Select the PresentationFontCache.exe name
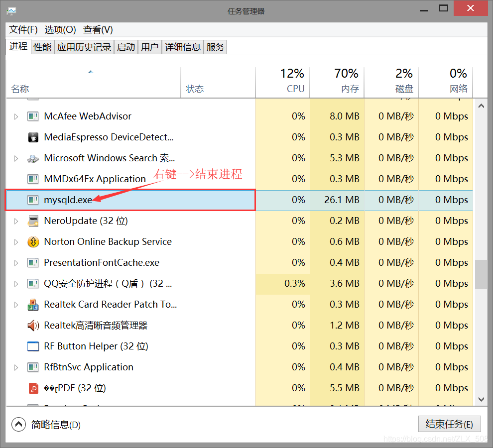Viewport: 493px width, 448px height. (x=102, y=263)
